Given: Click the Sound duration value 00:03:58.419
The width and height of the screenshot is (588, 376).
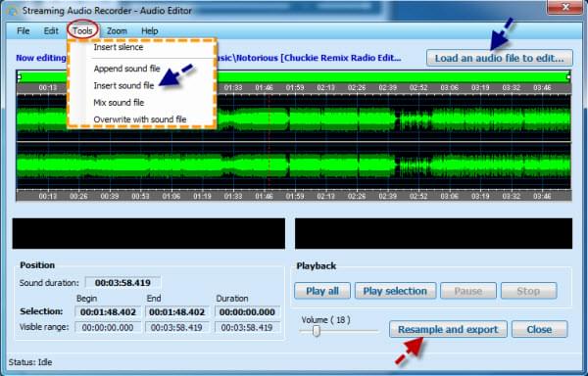Looking at the screenshot, I should [x=122, y=282].
